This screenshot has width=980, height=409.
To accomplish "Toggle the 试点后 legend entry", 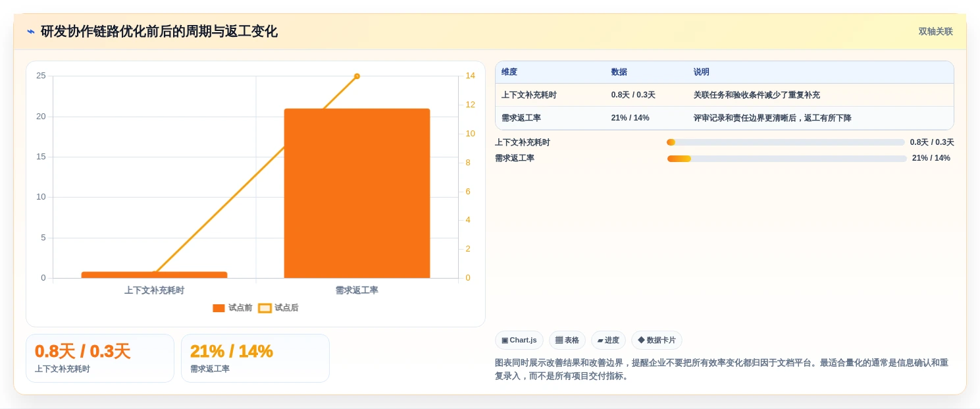I will (x=278, y=308).
